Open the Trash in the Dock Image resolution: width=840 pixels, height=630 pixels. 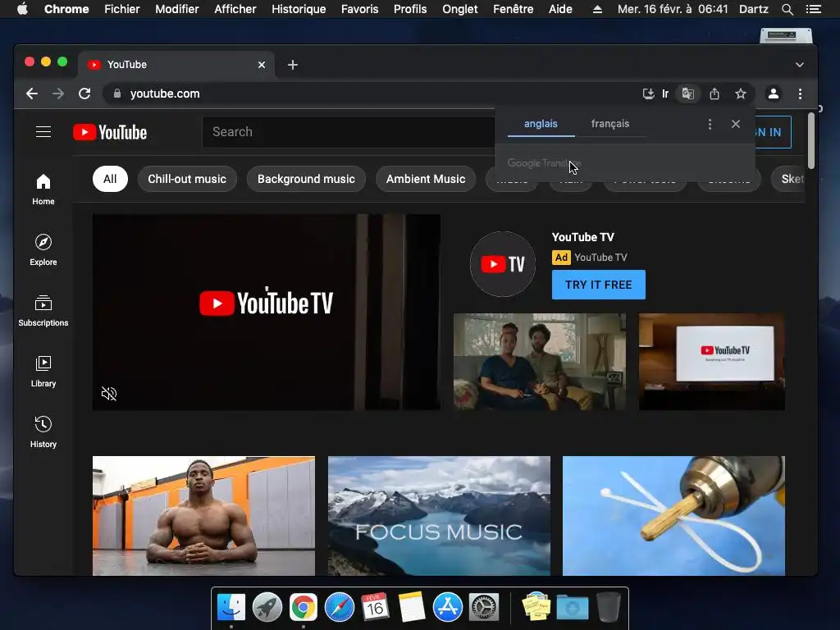click(609, 608)
